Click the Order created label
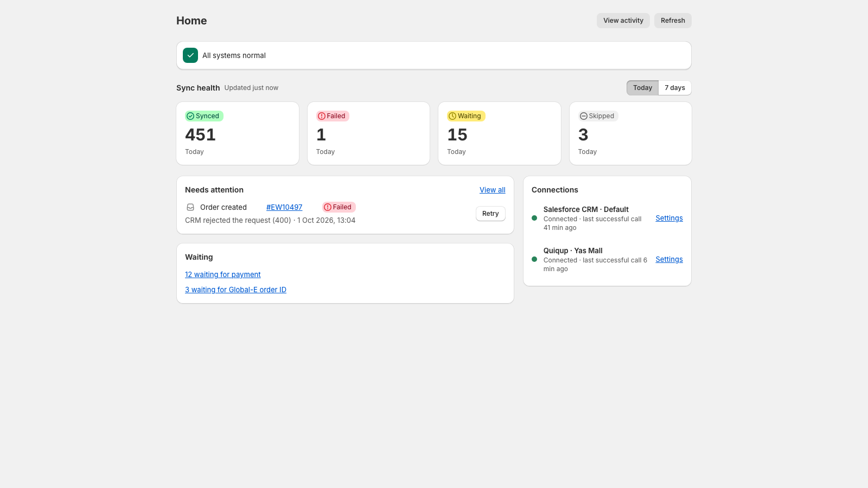This screenshot has width=868, height=488. tap(224, 207)
